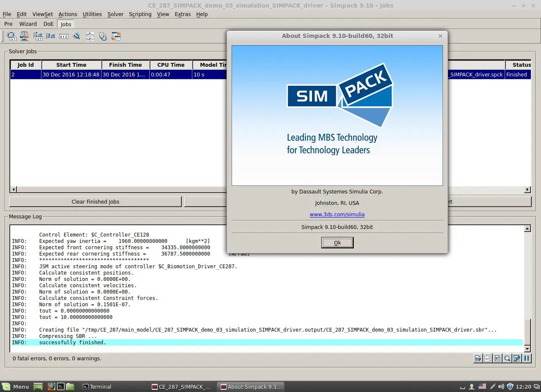
Task: Click the linear system analysis icon
Action: (x=90, y=36)
